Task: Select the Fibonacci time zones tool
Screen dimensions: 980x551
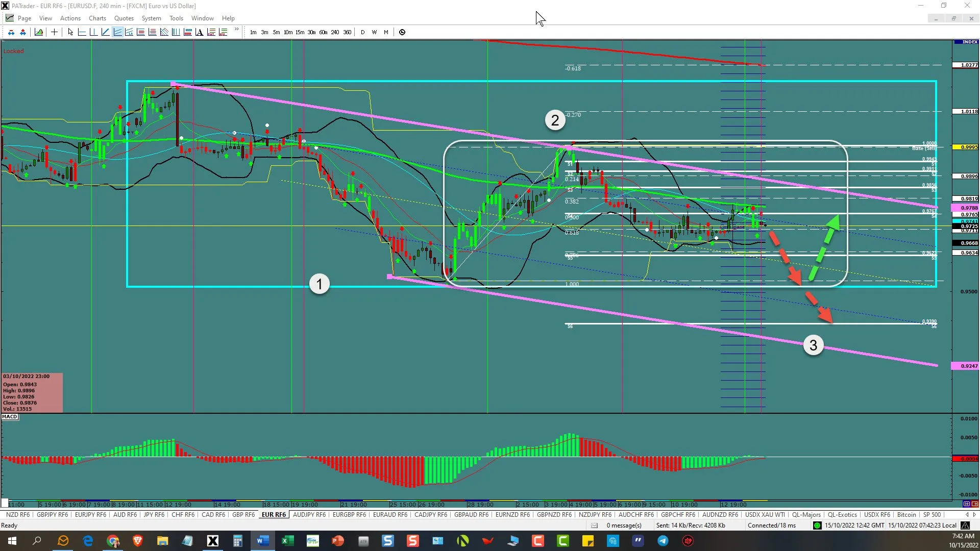Action: point(176,32)
